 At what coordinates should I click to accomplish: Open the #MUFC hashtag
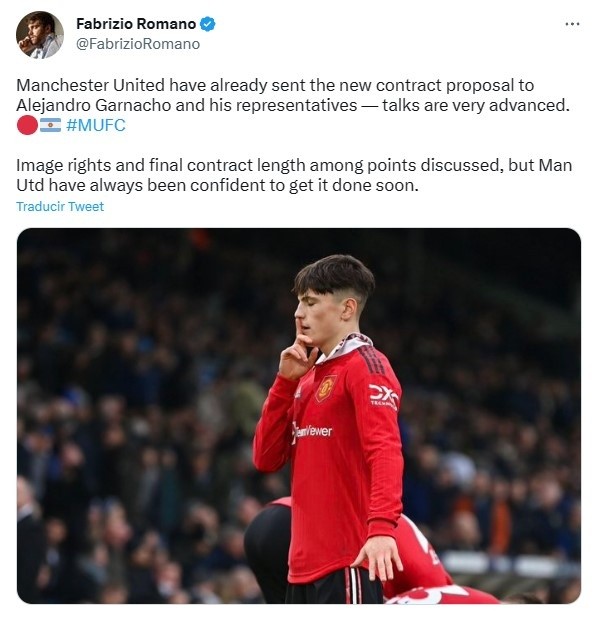click(x=96, y=125)
